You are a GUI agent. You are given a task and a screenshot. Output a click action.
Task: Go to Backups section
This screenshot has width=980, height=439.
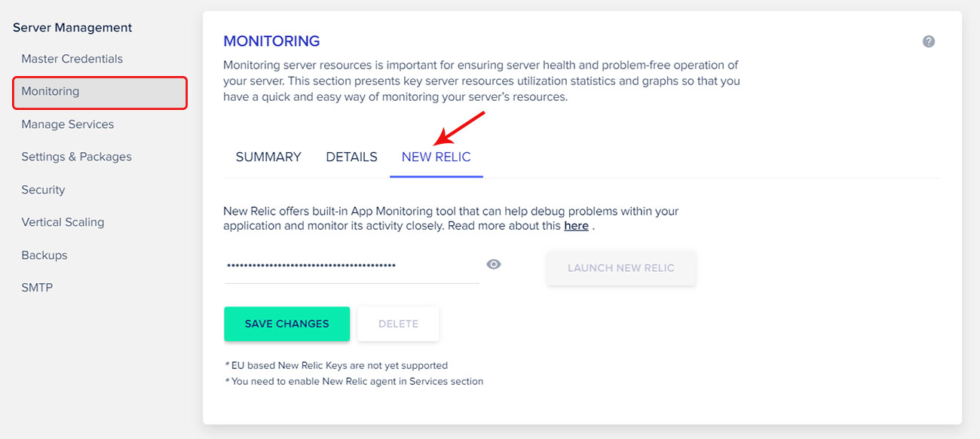[x=44, y=255]
